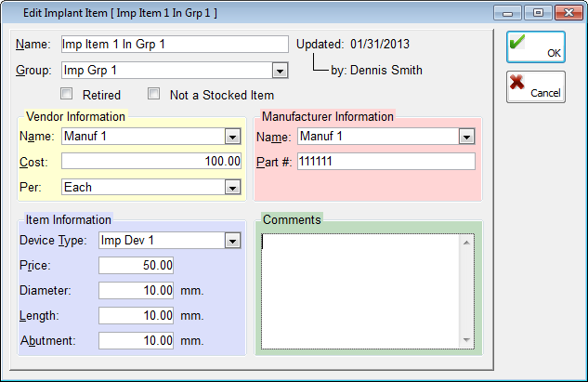Check the Not a Stocked Item box

[154, 94]
